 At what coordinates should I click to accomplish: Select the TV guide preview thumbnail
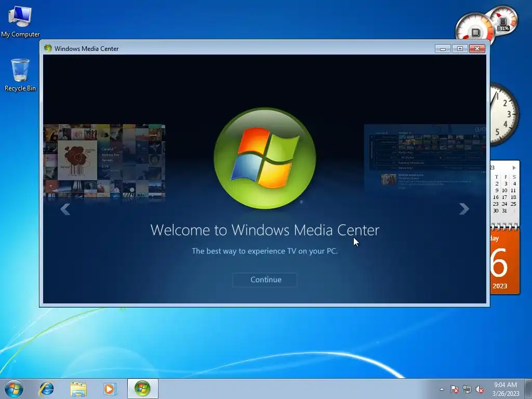425,158
